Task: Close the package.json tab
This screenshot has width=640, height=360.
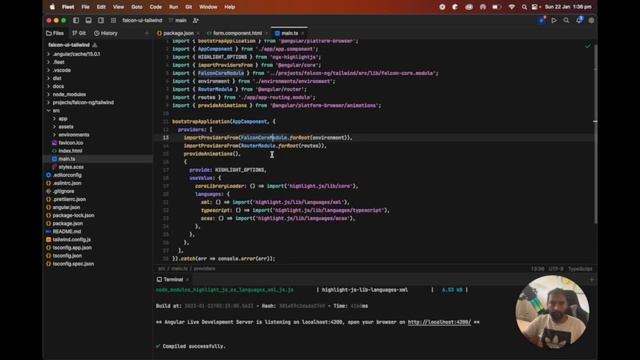Action: click(x=198, y=33)
